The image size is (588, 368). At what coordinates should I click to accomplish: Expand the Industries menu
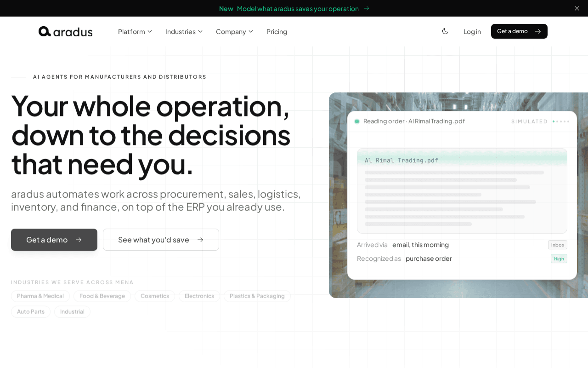184,31
